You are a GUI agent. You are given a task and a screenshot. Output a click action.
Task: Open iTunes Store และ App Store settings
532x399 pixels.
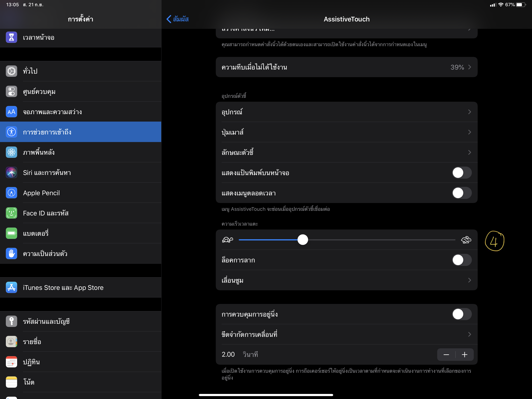click(81, 287)
